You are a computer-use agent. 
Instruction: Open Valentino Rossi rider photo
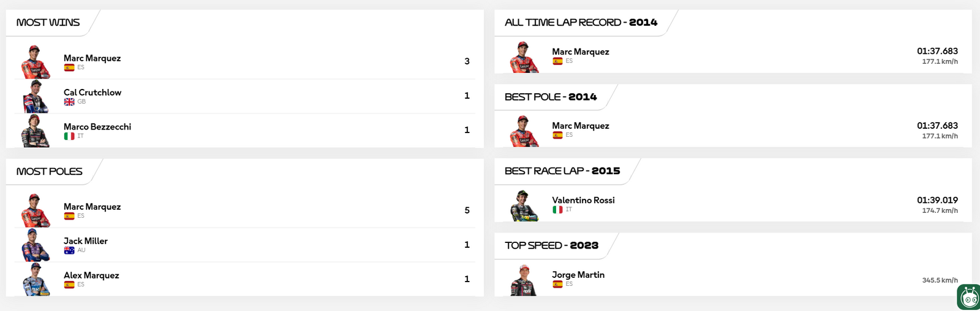point(524,205)
